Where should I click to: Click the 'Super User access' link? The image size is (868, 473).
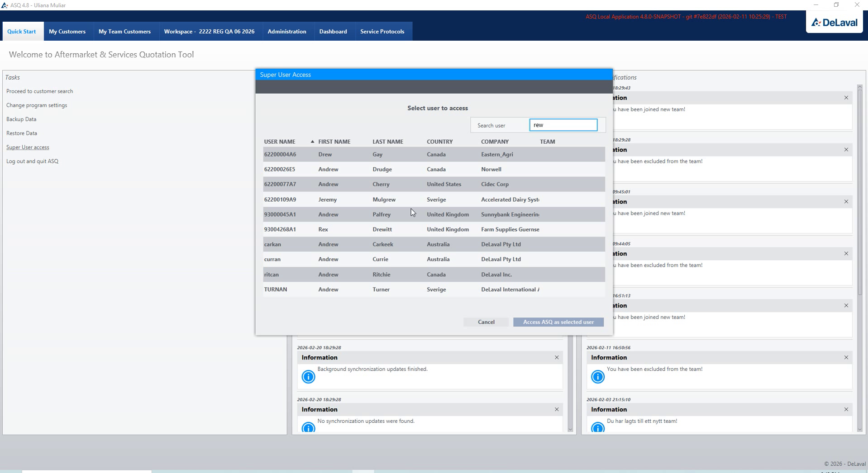28,147
